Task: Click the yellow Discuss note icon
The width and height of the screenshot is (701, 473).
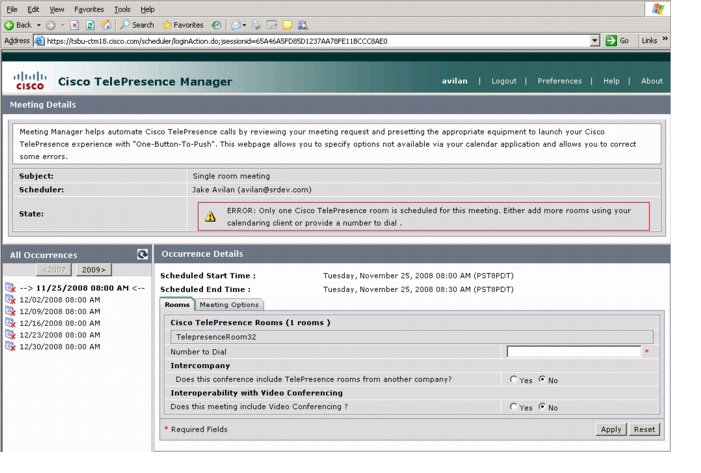Action: (287, 25)
